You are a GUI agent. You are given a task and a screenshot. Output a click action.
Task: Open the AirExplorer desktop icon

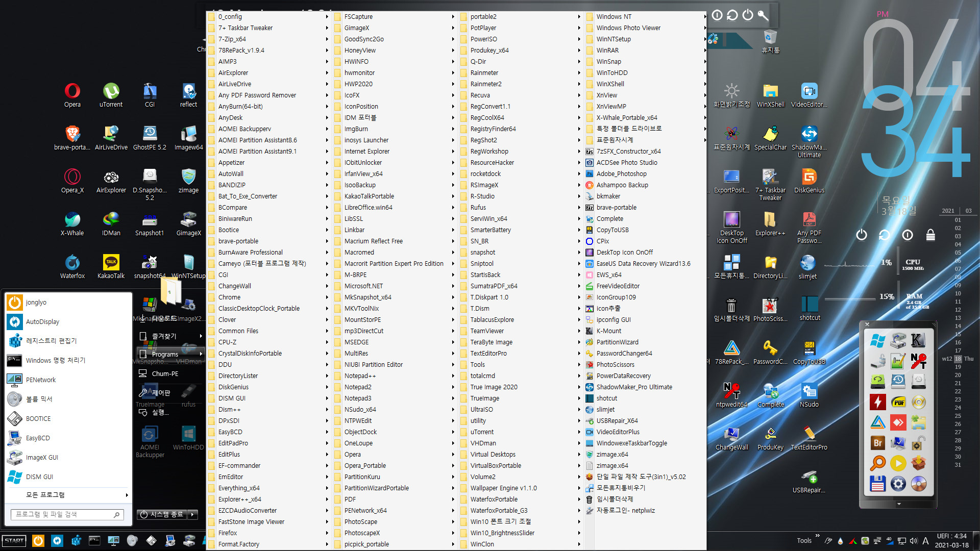pos(111,181)
